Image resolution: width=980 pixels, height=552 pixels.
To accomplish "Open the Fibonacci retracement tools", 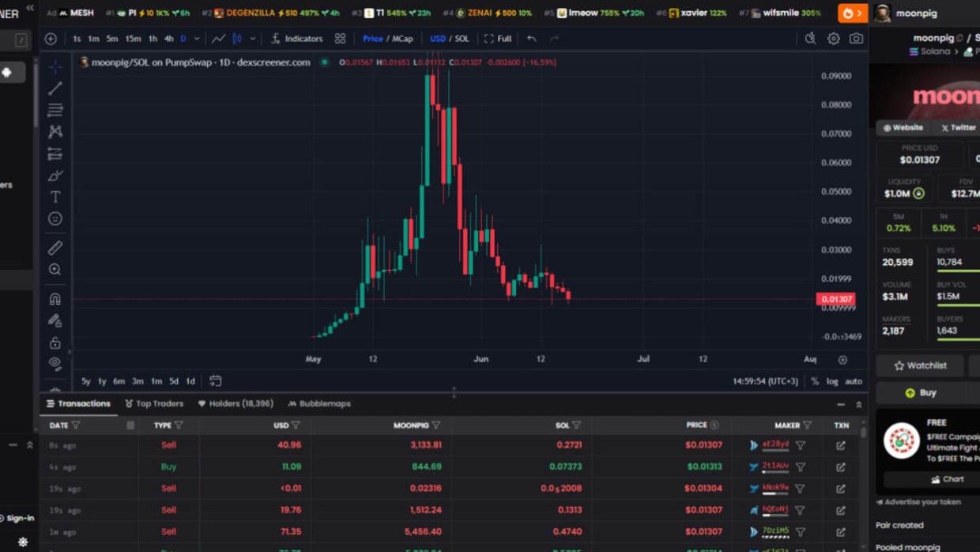I will (x=55, y=110).
